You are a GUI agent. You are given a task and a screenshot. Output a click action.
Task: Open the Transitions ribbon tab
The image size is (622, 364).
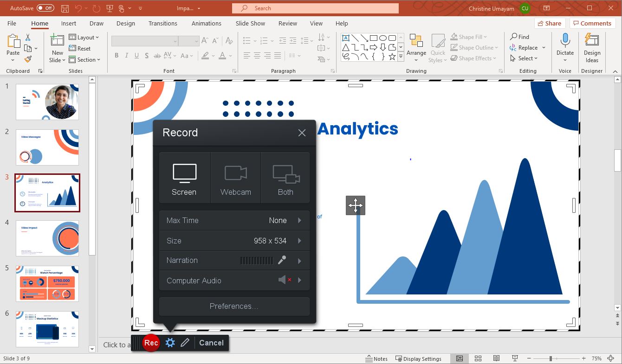163,23
